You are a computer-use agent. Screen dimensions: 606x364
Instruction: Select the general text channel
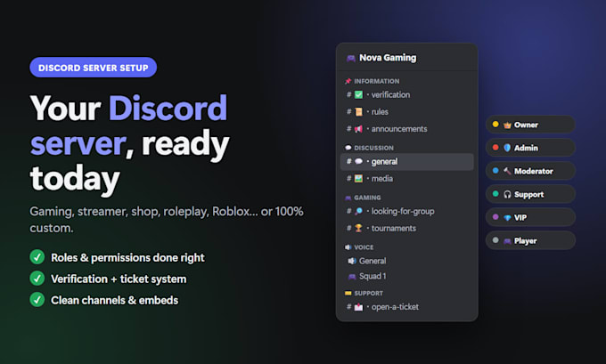point(406,161)
